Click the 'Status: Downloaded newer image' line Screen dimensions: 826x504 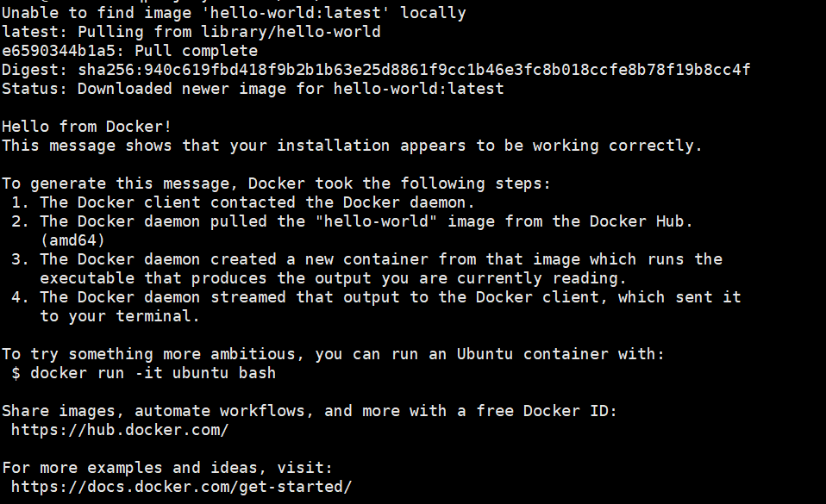(x=253, y=89)
